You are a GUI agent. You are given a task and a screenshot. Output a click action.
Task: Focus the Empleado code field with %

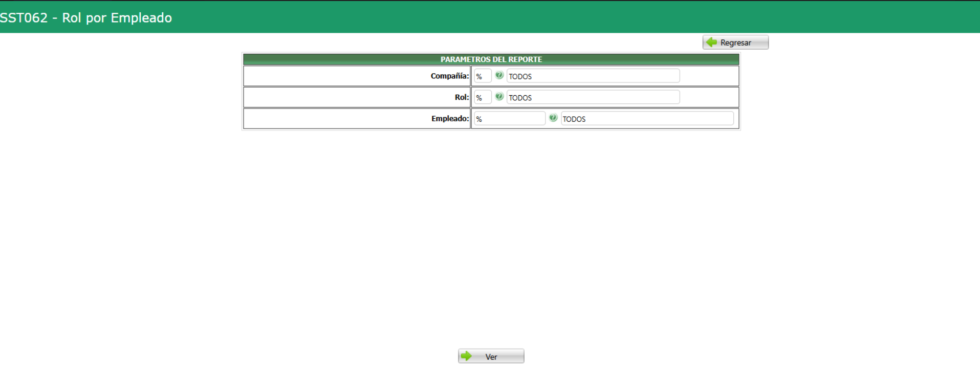[x=510, y=119]
